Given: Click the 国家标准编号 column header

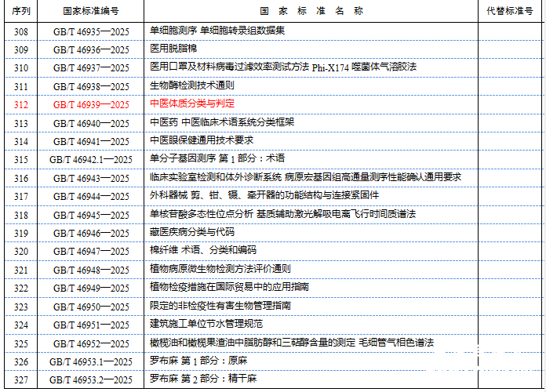Looking at the screenshot, I should [x=91, y=12].
